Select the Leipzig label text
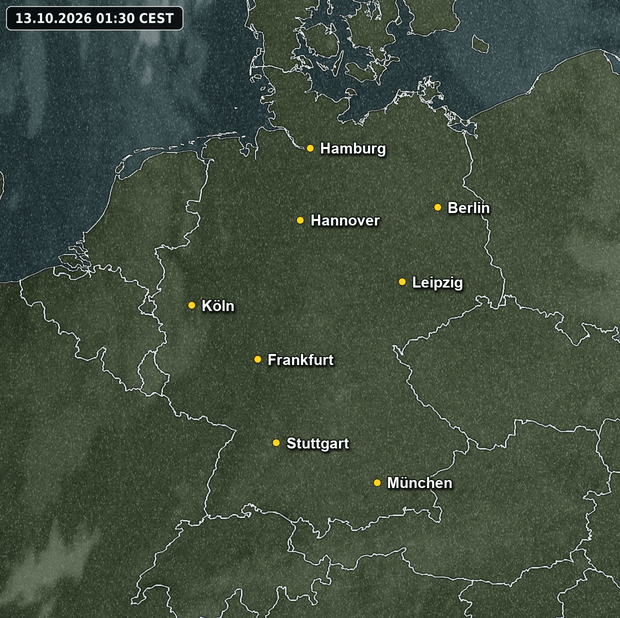 tap(437, 283)
